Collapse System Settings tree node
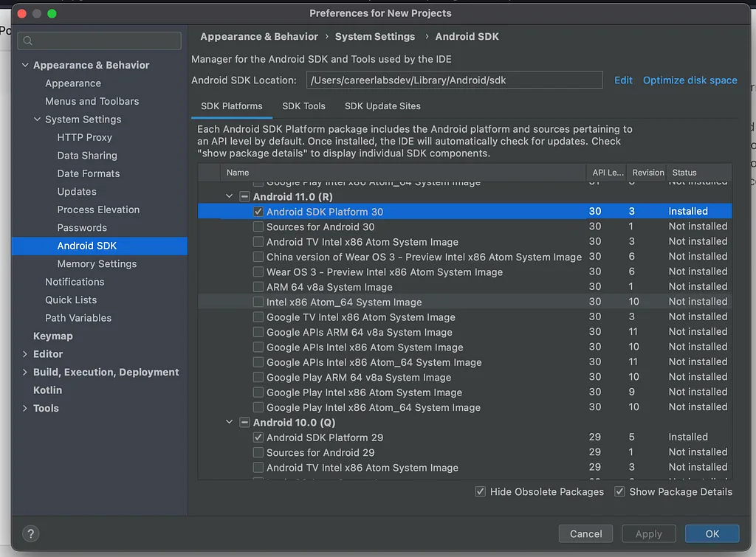This screenshot has width=756, height=557. click(x=37, y=119)
